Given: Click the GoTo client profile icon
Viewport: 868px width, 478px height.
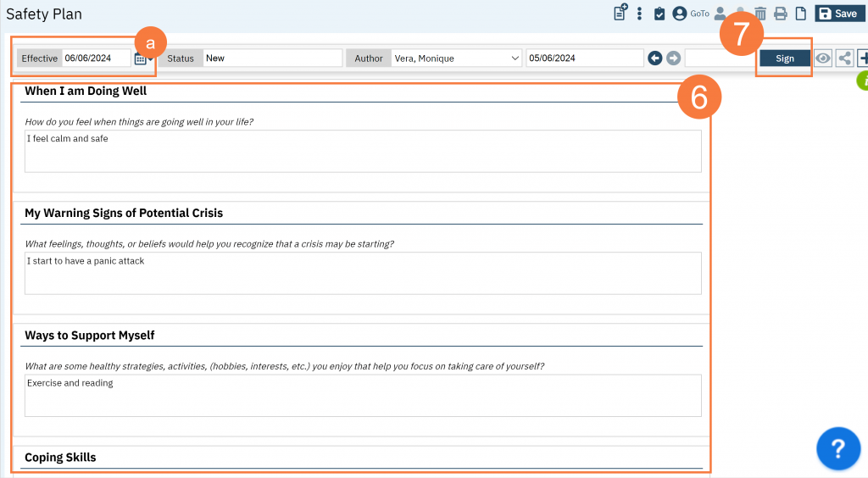Looking at the screenshot, I should pos(680,14).
